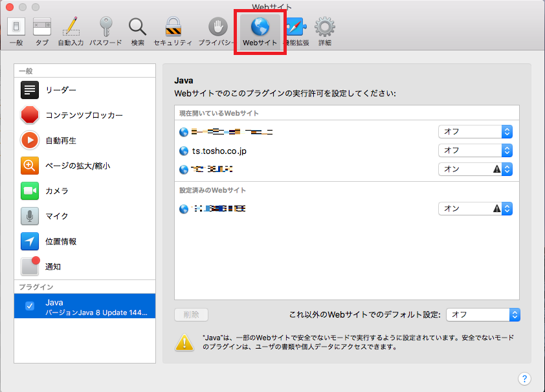Click the パスワード (Passwords) key icon

106,29
